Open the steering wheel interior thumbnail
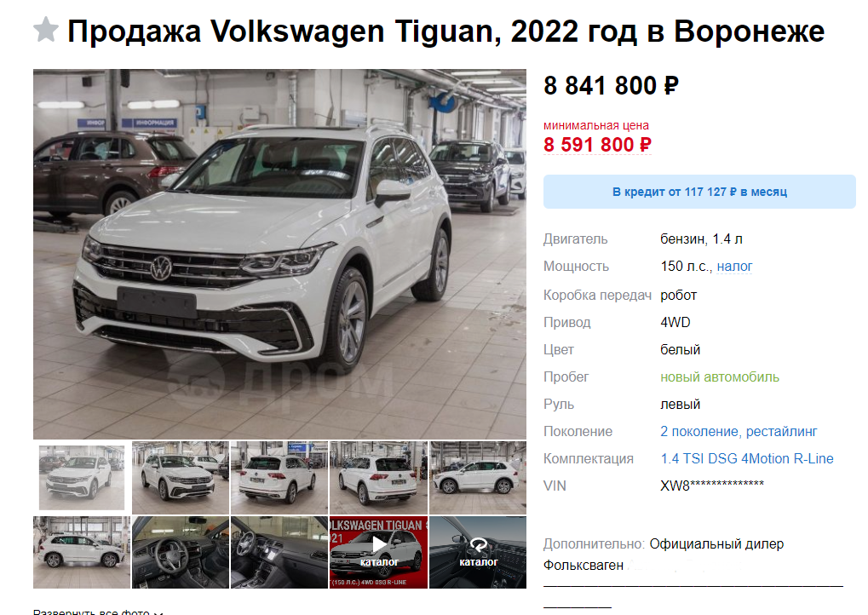The width and height of the screenshot is (868, 615). (181, 552)
